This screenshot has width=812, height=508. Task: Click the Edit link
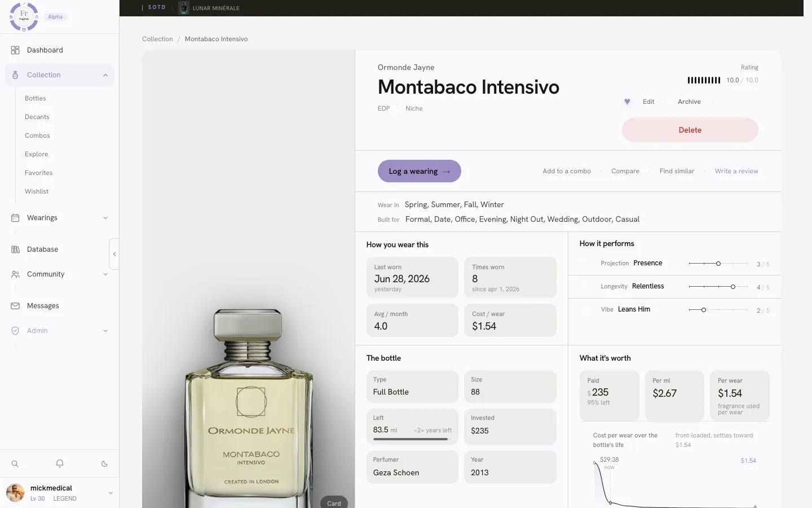(648, 102)
